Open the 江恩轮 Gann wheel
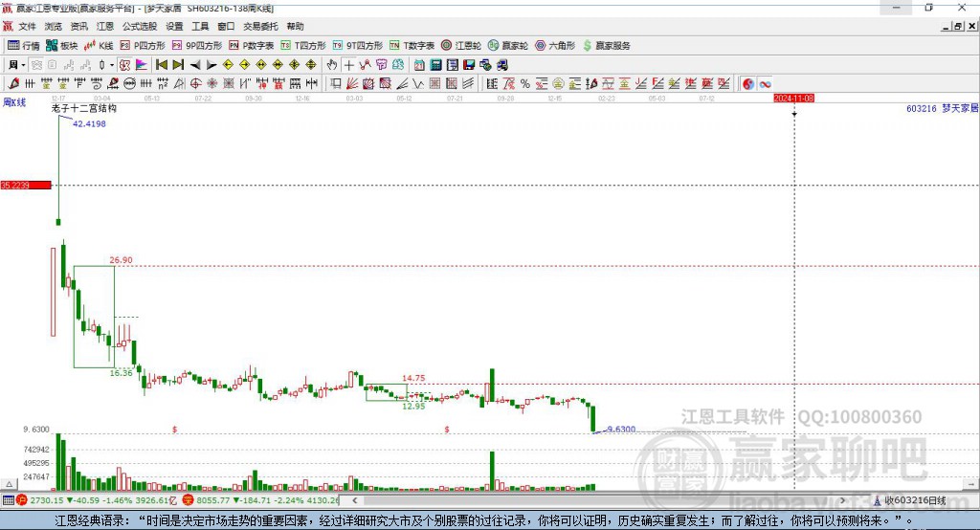Viewport: 980px width, 530px height. point(460,46)
